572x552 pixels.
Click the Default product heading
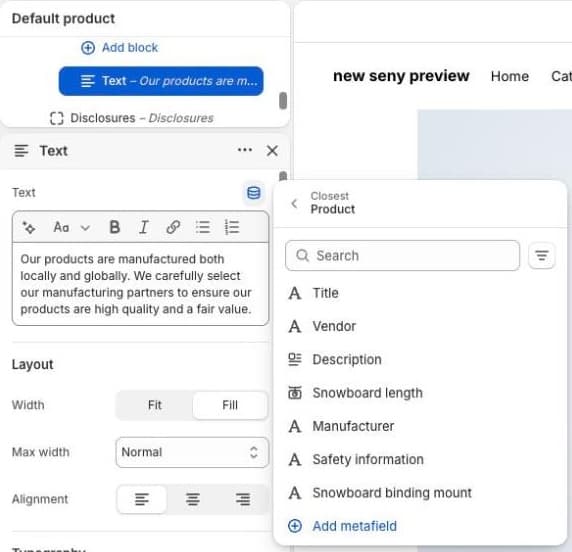tap(63, 19)
